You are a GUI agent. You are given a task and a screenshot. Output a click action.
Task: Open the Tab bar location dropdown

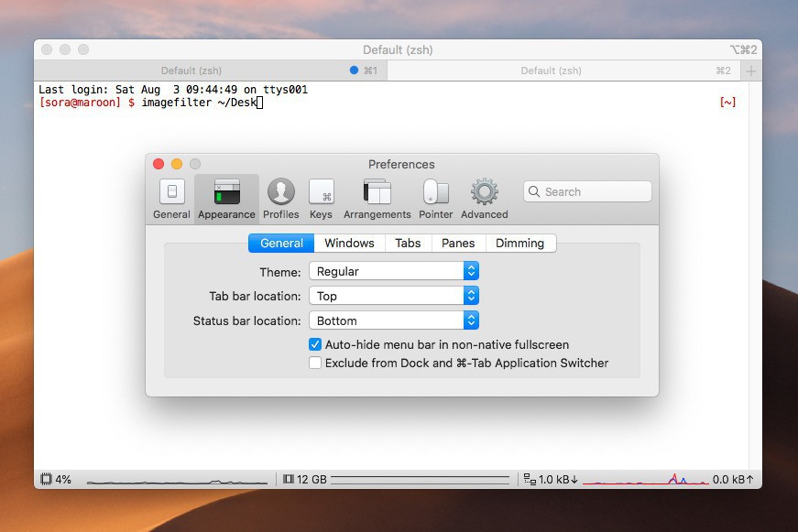393,296
